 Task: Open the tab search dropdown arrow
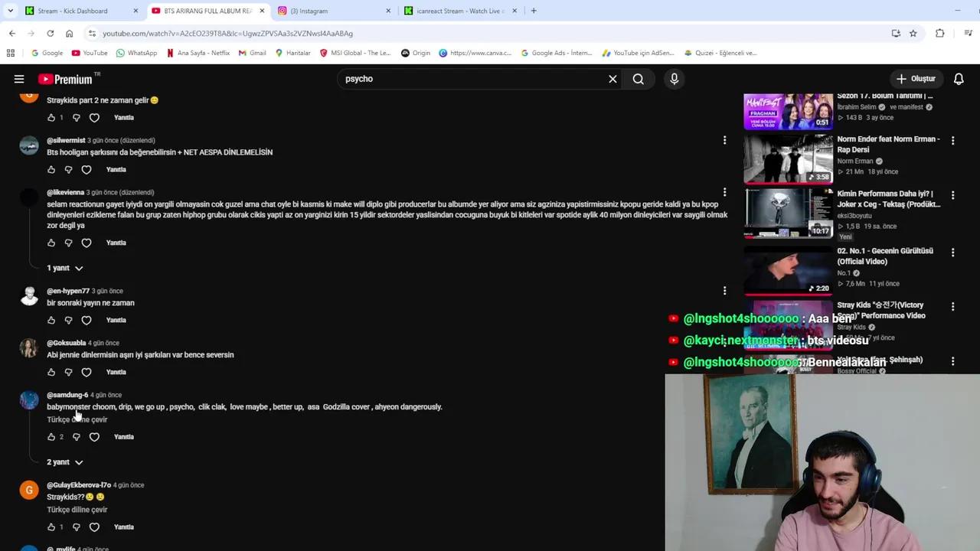(10, 11)
